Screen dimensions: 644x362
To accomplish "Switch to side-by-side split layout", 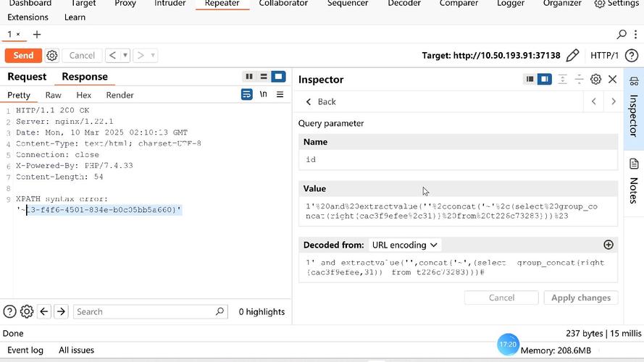I will [249, 77].
